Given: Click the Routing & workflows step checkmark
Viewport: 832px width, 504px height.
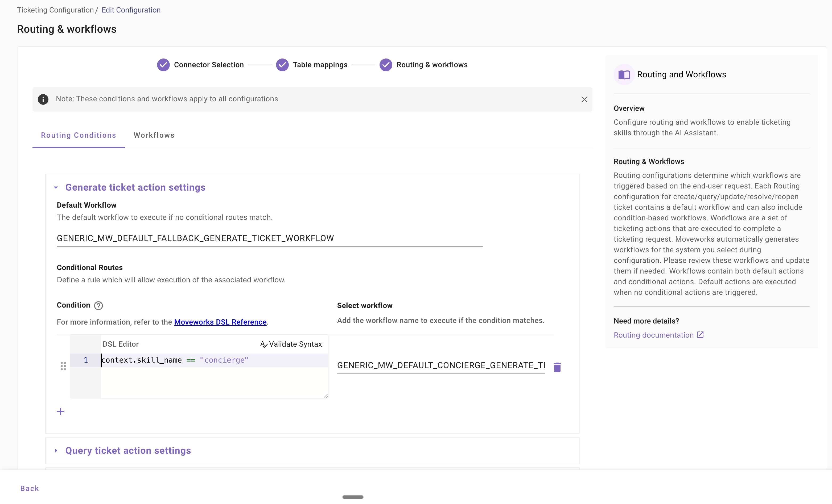Looking at the screenshot, I should [386, 65].
